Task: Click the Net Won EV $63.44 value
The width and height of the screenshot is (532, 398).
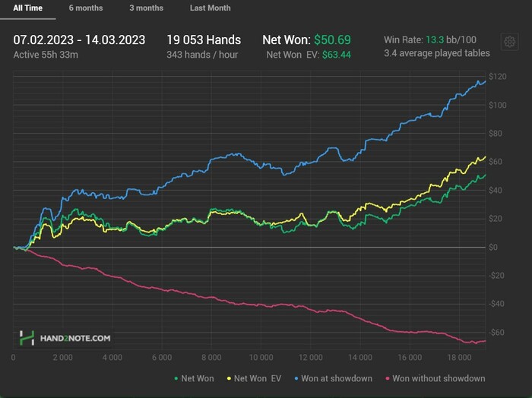Action: pos(336,55)
